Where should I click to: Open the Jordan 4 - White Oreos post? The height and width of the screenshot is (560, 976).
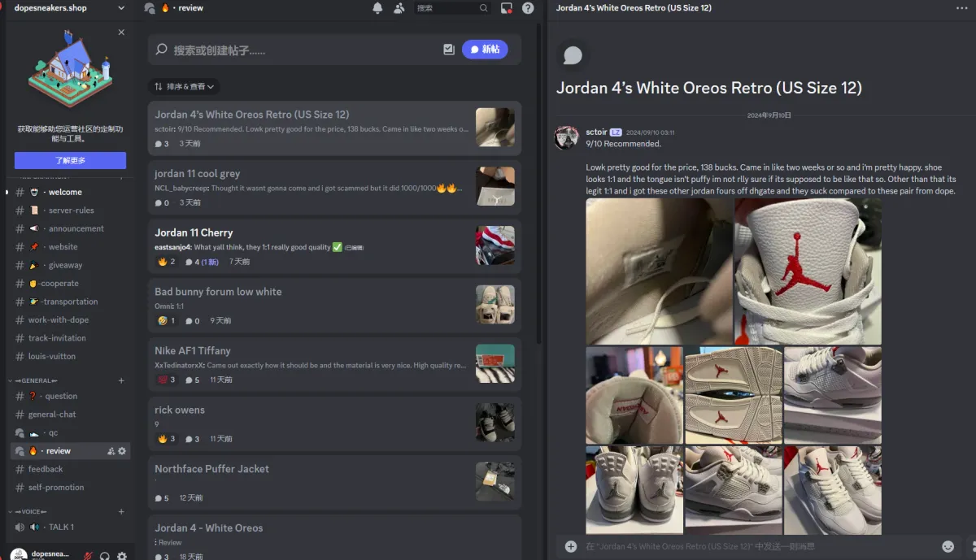point(334,537)
